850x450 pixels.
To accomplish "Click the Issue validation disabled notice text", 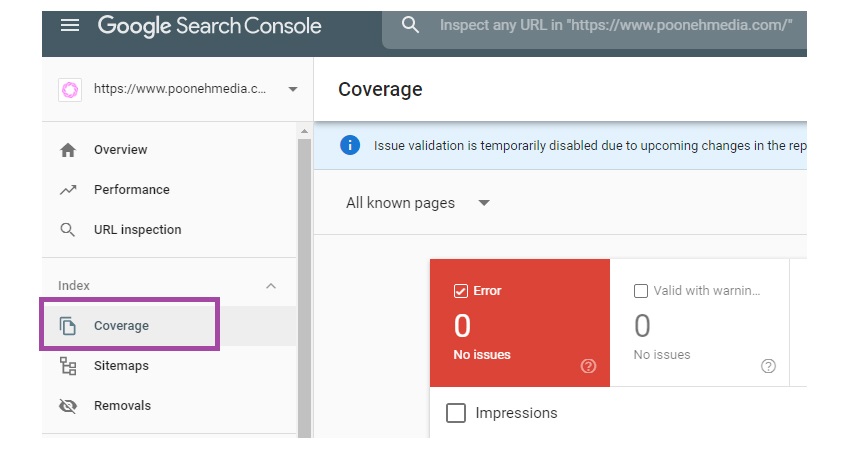I will [590, 146].
